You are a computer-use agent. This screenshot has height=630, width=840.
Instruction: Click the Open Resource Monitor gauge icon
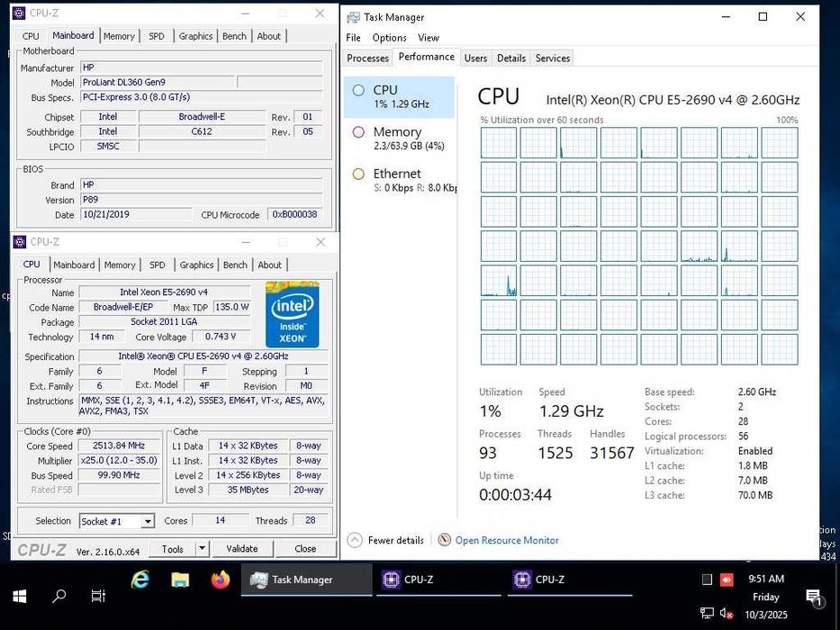point(444,540)
